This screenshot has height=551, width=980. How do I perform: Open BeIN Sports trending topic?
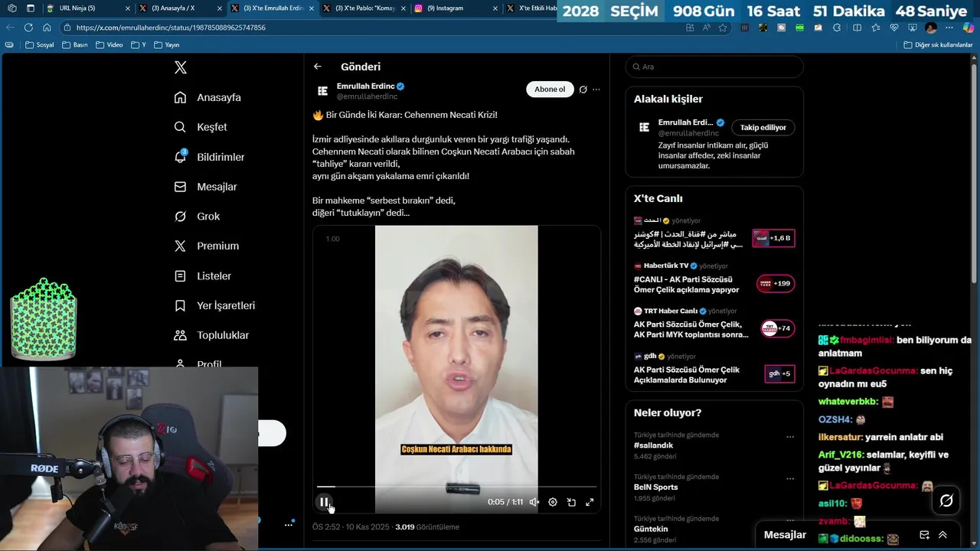tap(656, 487)
